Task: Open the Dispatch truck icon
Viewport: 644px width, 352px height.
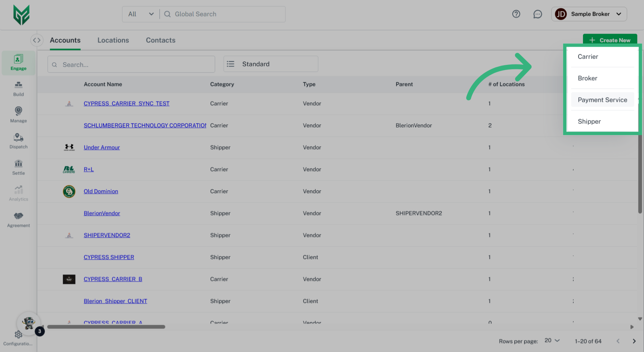Action: tap(18, 141)
